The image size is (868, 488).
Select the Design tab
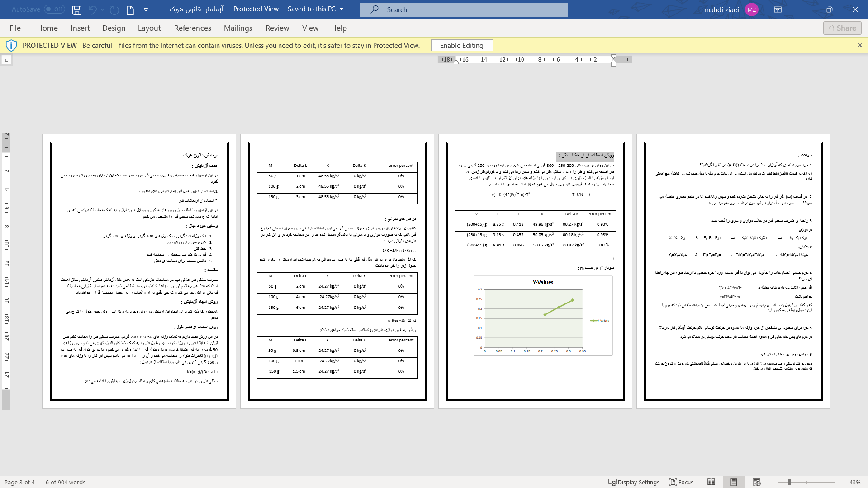[114, 28]
